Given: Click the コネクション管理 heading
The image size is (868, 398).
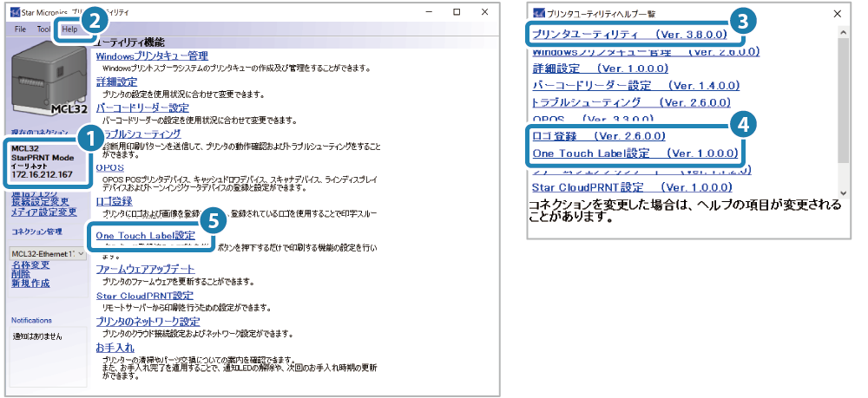Looking at the screenshot, I should coord(37,232).
